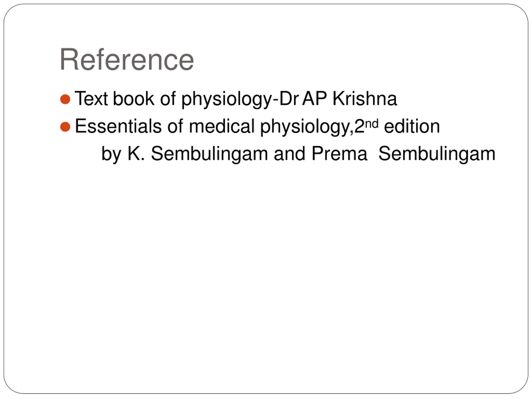Click the first "Sembulingam" after "K."
532x399 pixels.
tap(209, 154)
